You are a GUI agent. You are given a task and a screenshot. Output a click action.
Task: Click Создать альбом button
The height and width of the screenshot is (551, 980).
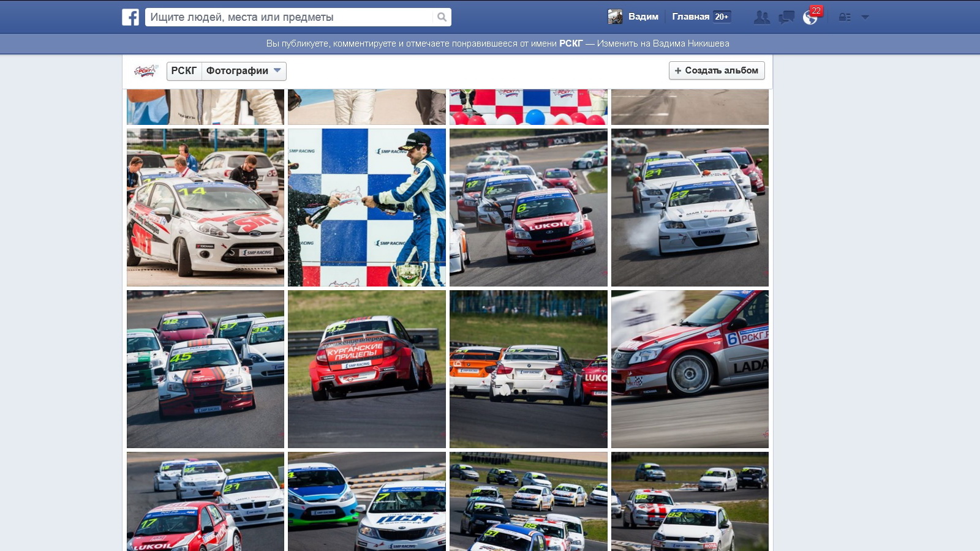click(x=717, y=70)
